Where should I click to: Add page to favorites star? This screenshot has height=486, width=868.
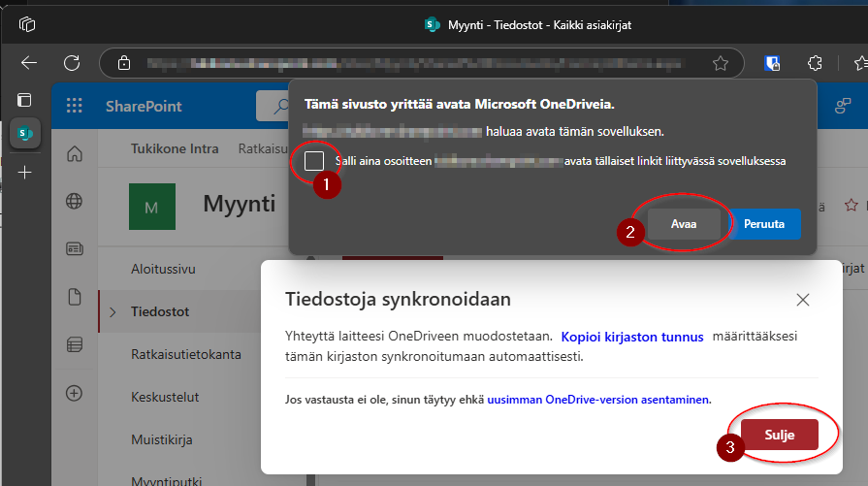pyautogui.click(x=721, y=64)
